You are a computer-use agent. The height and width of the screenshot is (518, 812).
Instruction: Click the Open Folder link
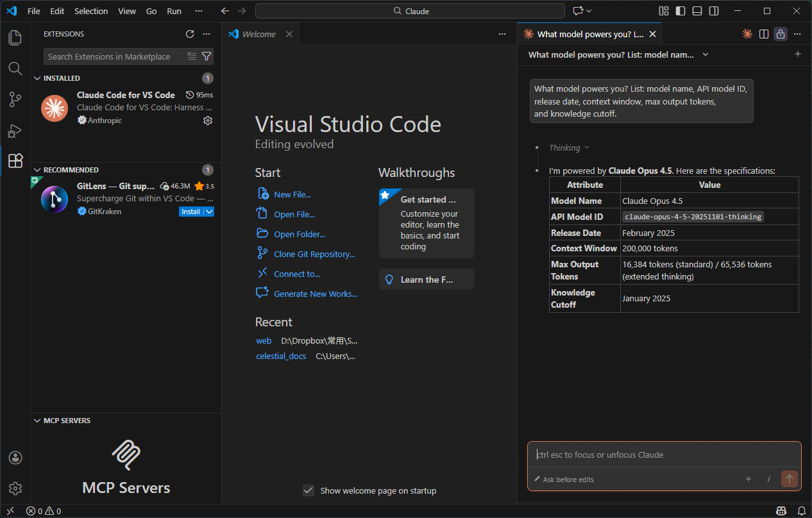[x=300, y=234]
